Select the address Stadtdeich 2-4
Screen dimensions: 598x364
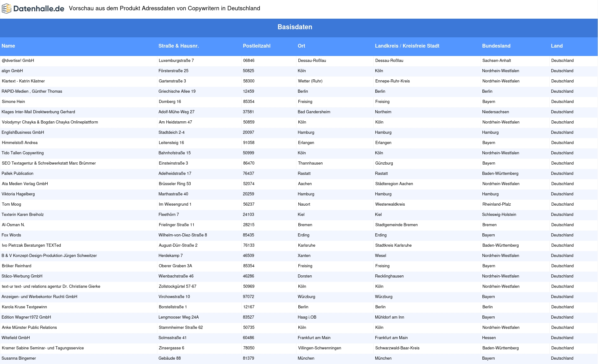coord(171,133)
